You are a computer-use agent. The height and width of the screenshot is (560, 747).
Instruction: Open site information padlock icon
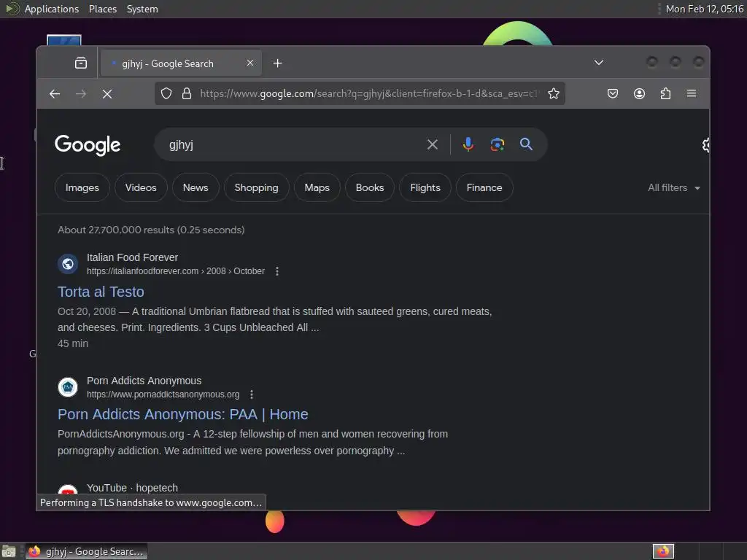pyautogui.click(x=187, y=93)
